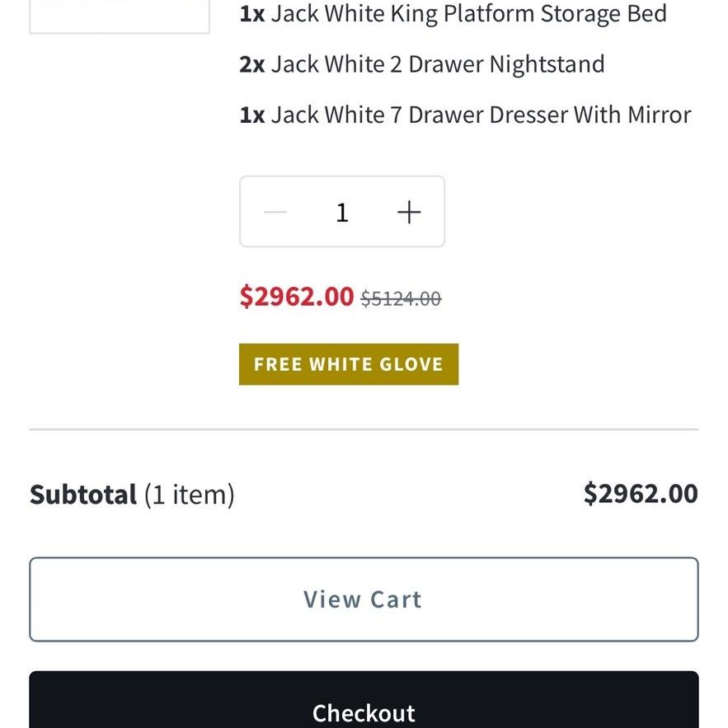This screenshot has height=728, width=728.
Task: Click the red $2962.00 sale price
Action: click(x=297, y=296)
